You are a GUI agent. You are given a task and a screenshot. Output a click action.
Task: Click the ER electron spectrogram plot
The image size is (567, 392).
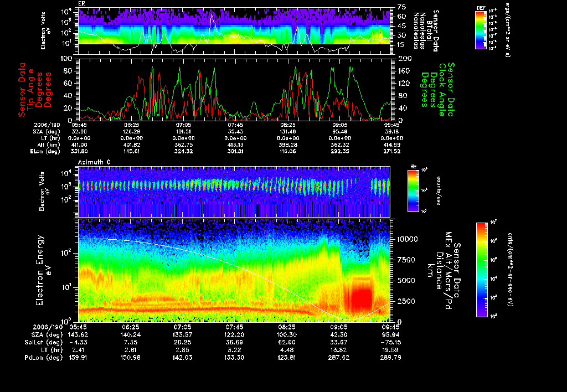[x=234, y=32]
